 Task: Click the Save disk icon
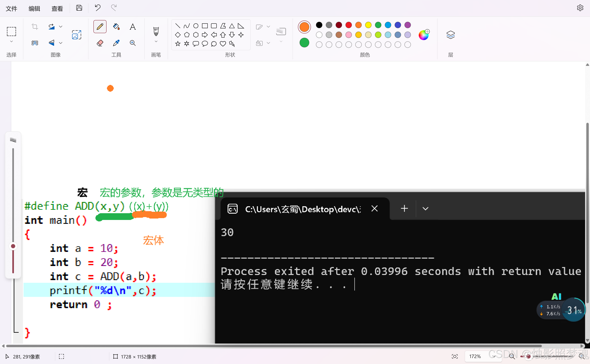click(x=79, y=8)
